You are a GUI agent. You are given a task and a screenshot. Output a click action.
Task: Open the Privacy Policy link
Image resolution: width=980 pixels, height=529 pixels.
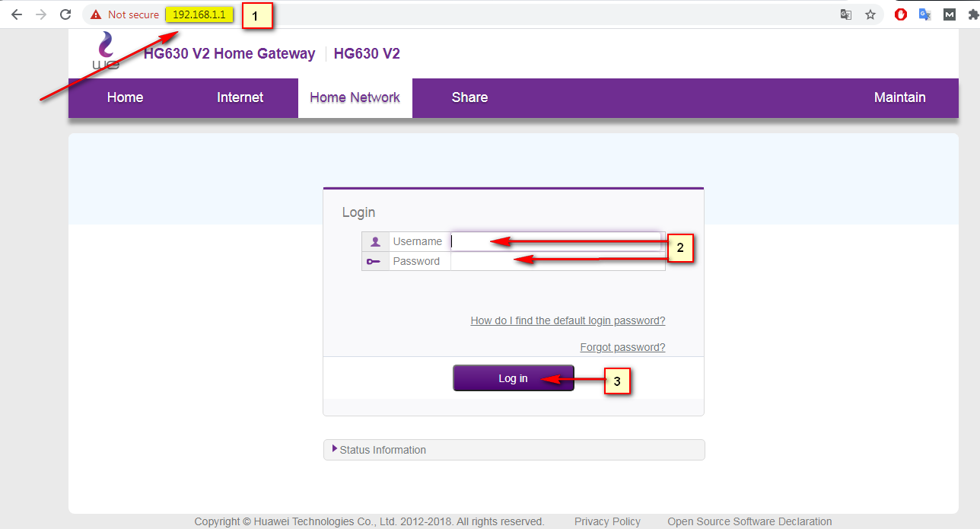click(607, 521)
